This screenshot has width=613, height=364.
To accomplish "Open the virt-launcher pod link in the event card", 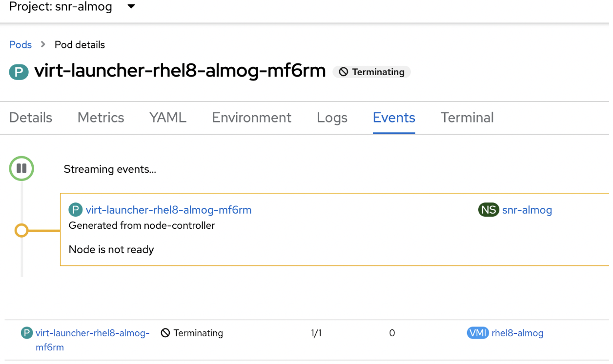I will (168, 210).
